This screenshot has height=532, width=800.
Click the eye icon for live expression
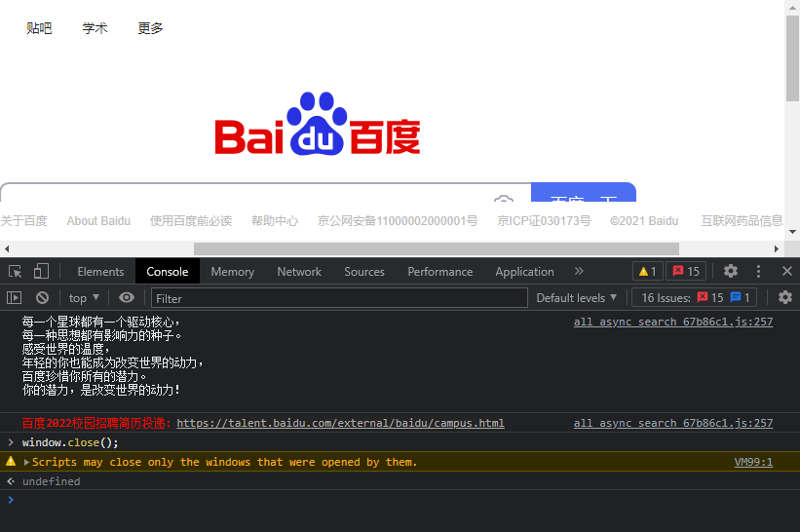coord(127,297)
